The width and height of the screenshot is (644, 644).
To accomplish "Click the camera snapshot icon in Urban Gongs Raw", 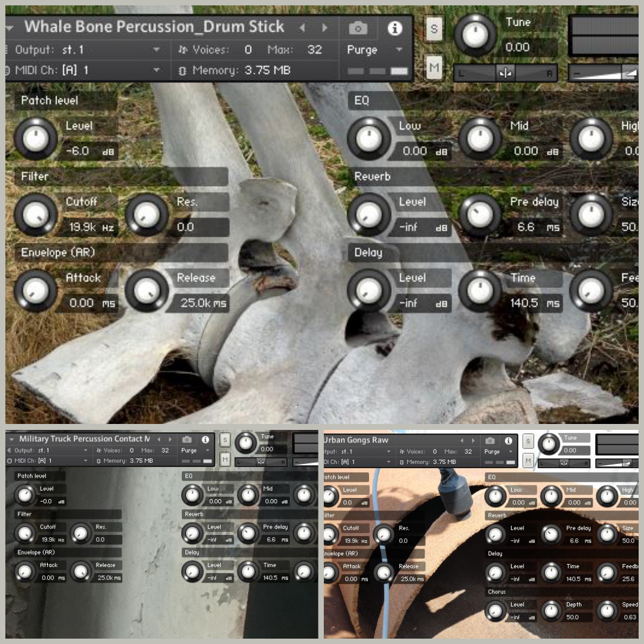I will [490, 441].
